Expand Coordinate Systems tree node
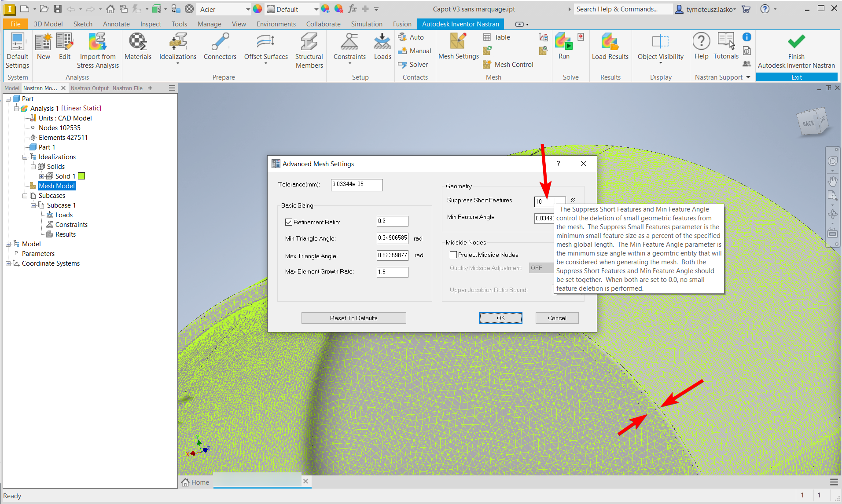Screen dimensions: 842x504 click(8, 263)
